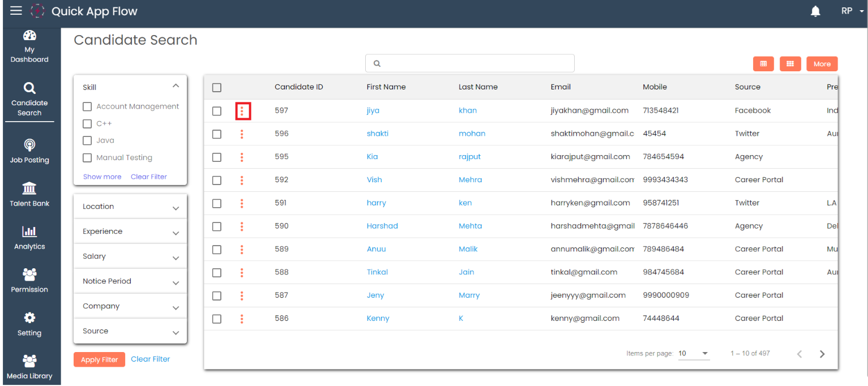Go to next page arrow
The height and width of the screenshot is (386, 868).
click(822, 354)
